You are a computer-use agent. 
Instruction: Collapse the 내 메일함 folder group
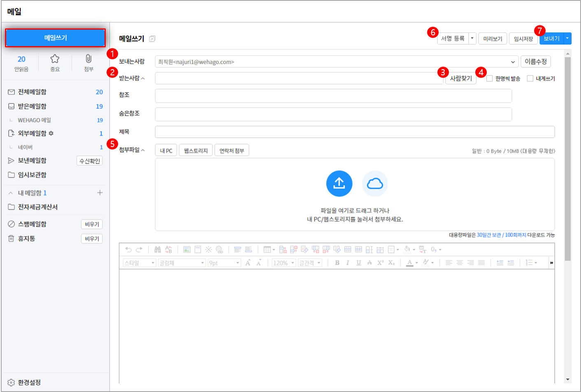(x=11, y=193)
